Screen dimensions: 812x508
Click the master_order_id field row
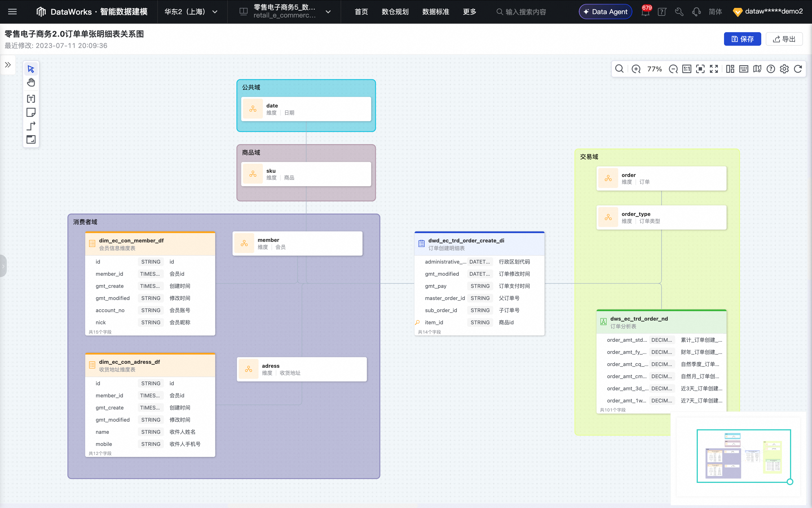480,298
